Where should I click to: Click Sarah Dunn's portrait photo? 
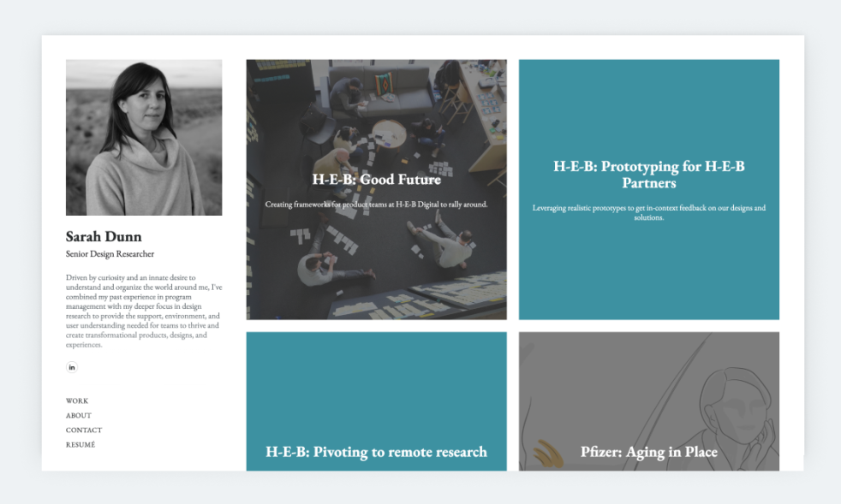[x=144, y=137]
